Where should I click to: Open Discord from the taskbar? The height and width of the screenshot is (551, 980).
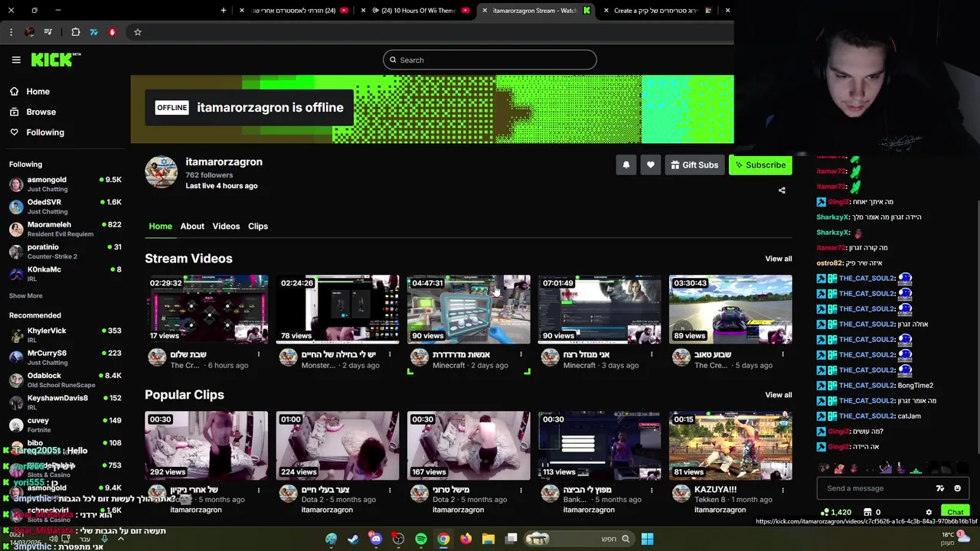375,539
